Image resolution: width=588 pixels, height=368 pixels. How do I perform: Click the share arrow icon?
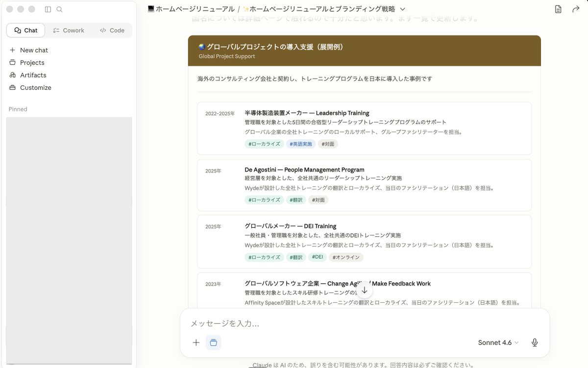pos(576,9)
